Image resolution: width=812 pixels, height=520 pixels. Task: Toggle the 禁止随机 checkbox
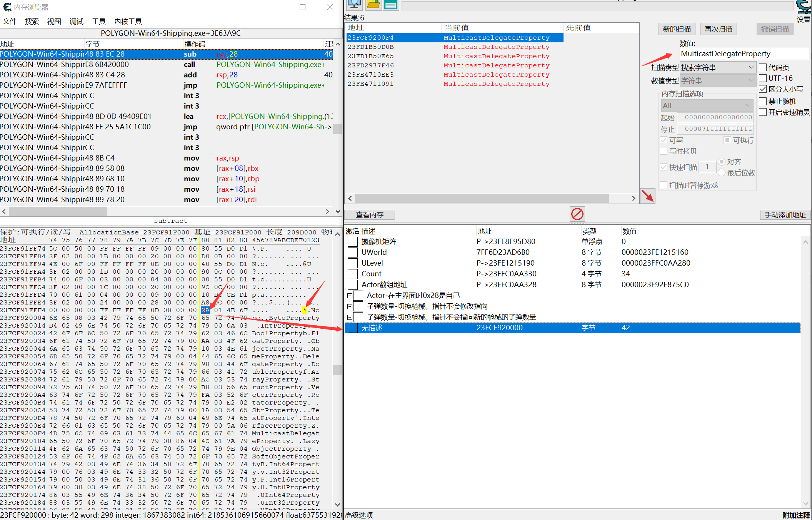point(763,102)
